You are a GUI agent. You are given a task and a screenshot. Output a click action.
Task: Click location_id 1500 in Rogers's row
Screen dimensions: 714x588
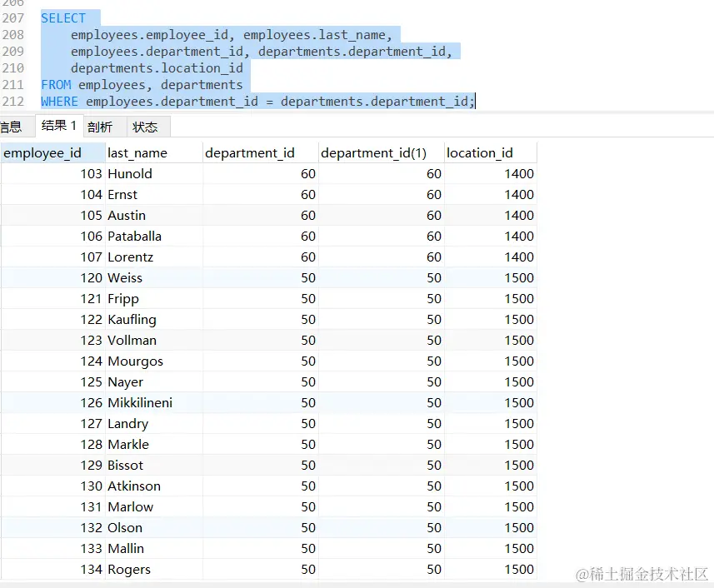click(x=491, y=570)
